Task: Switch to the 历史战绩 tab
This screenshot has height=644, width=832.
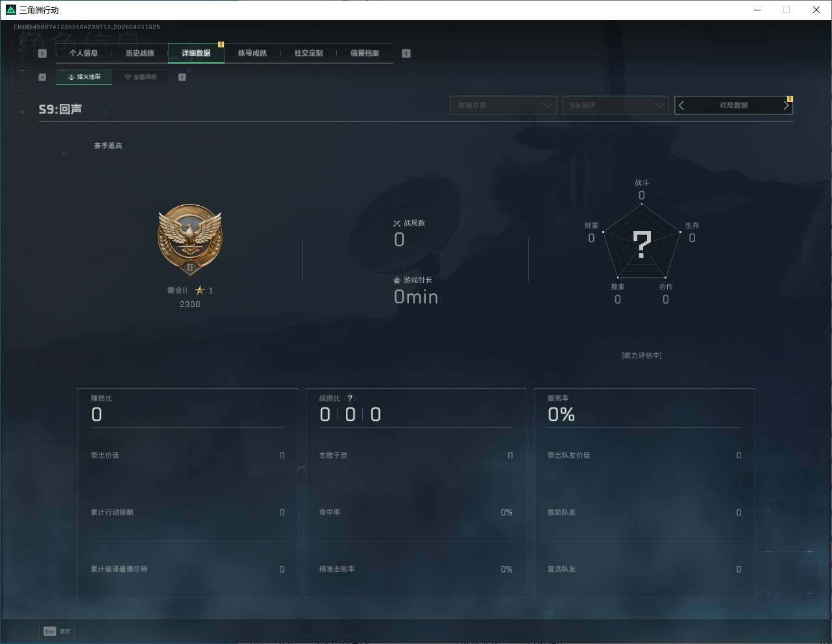Action: [x=140, y=53]
